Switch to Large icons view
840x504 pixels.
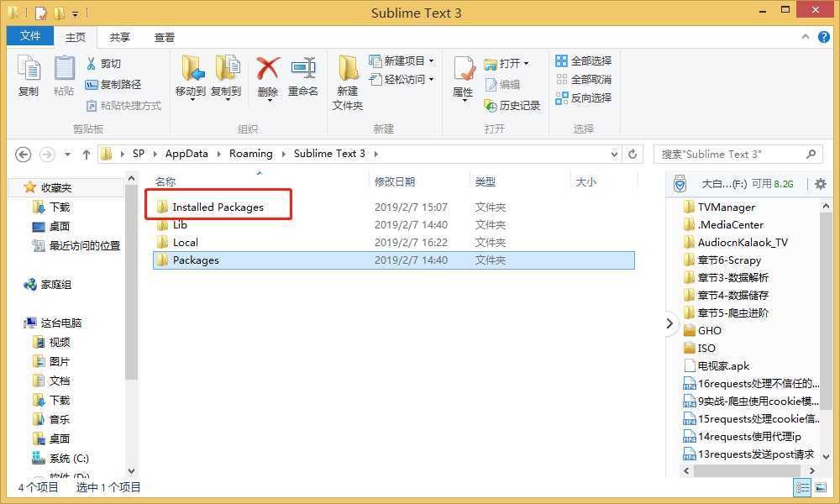(820, 487)
